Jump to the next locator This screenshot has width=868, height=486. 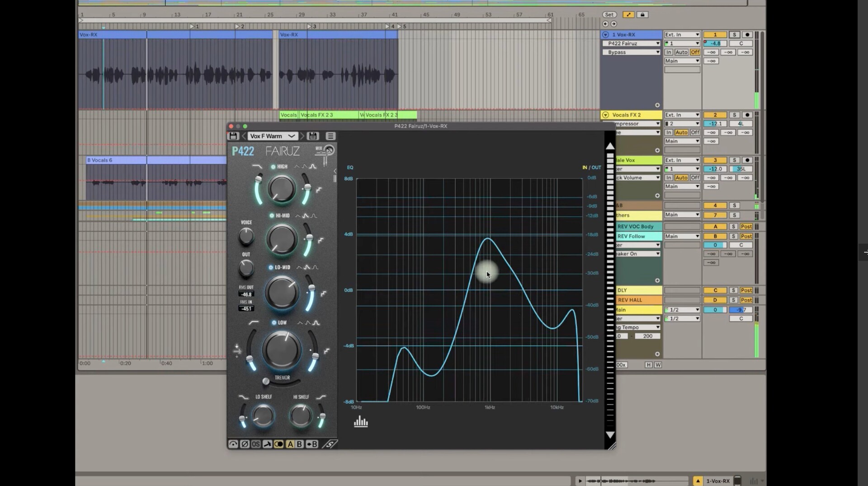(613, 24)
